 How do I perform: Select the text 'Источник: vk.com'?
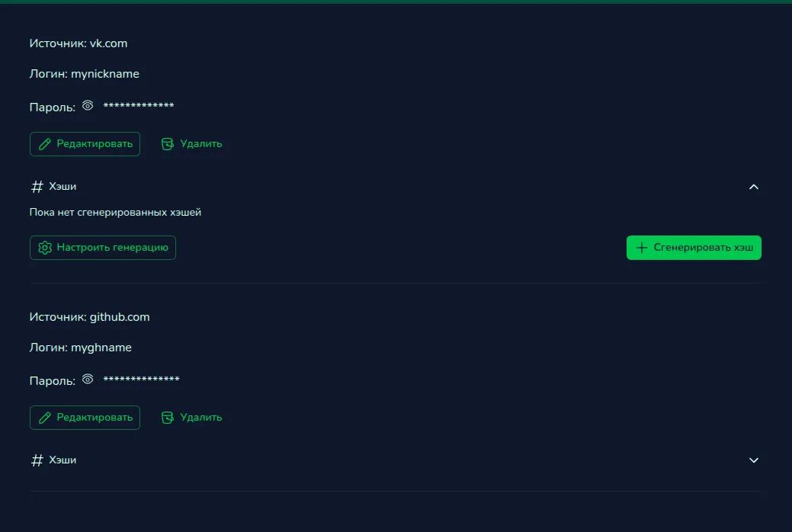point(79,43)
